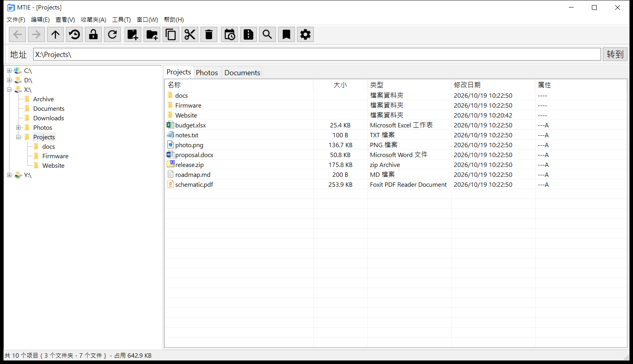Open the search magnifier tool
The height and width of the screenshot is (364, 633).
click(267, 34)
